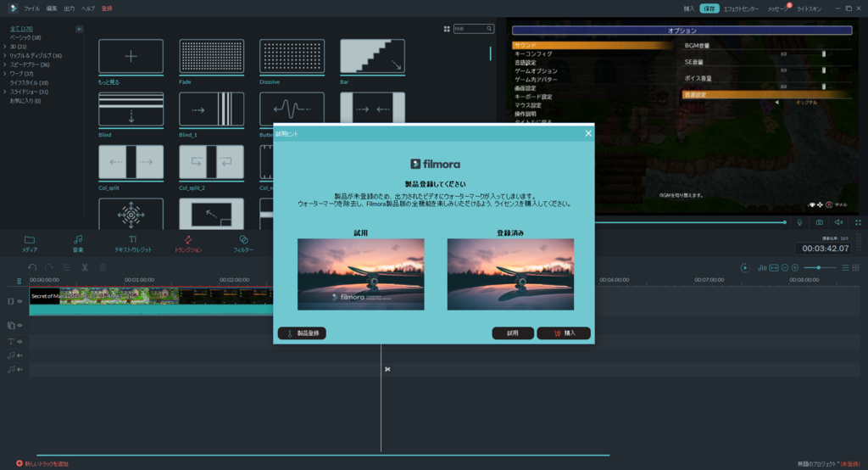Click the timeline zoom slider handle

[x=818, y=268]
